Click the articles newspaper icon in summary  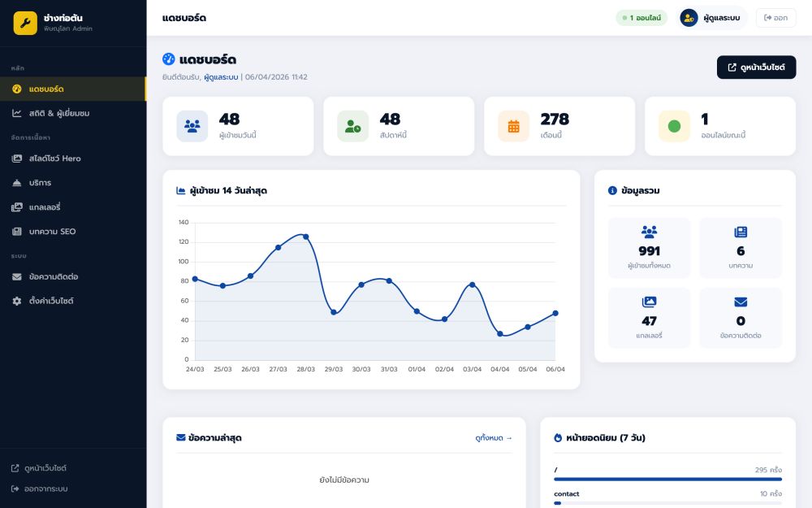741,232
